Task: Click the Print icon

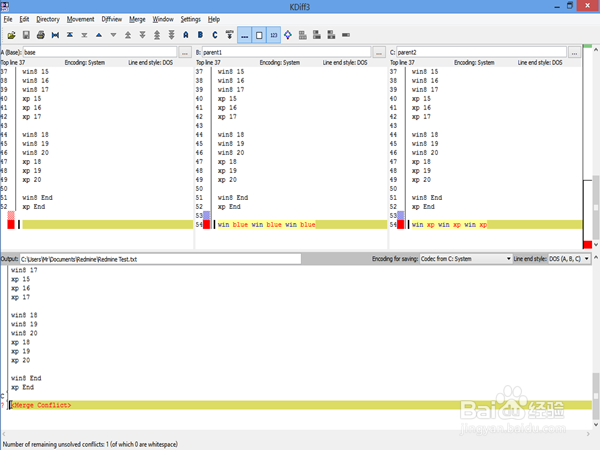Action: tap(41, 35)
